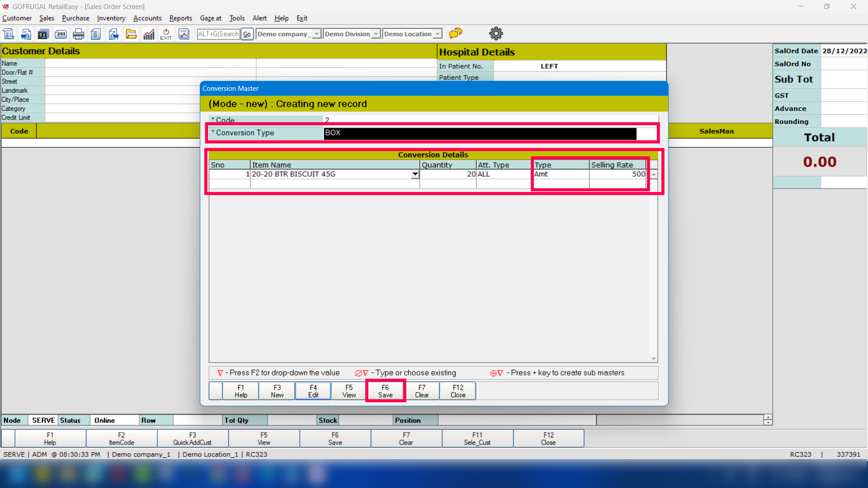Click the Conversion Type input field
The image size is (868, 488).
coord(480,133)
